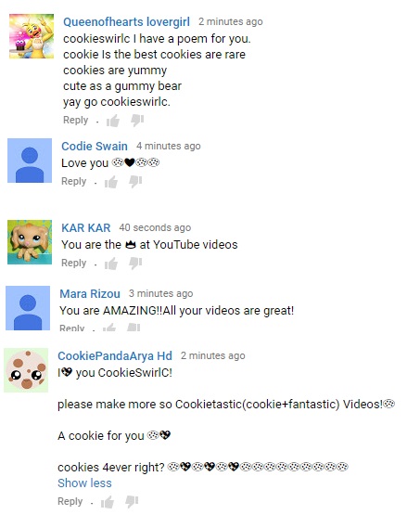Dislike CookiePandaArya Hd's comment

coord(132,502)
